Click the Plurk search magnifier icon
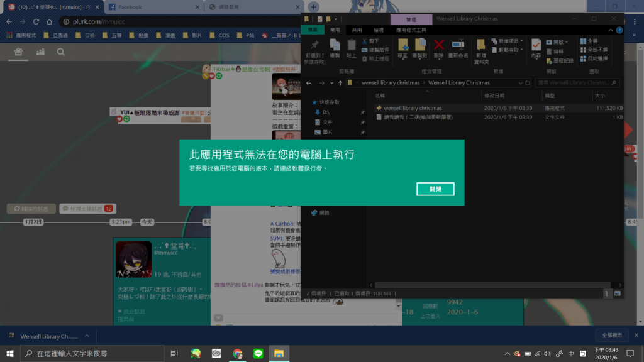This screenshot has width=644, height=362. coord(61,52)
